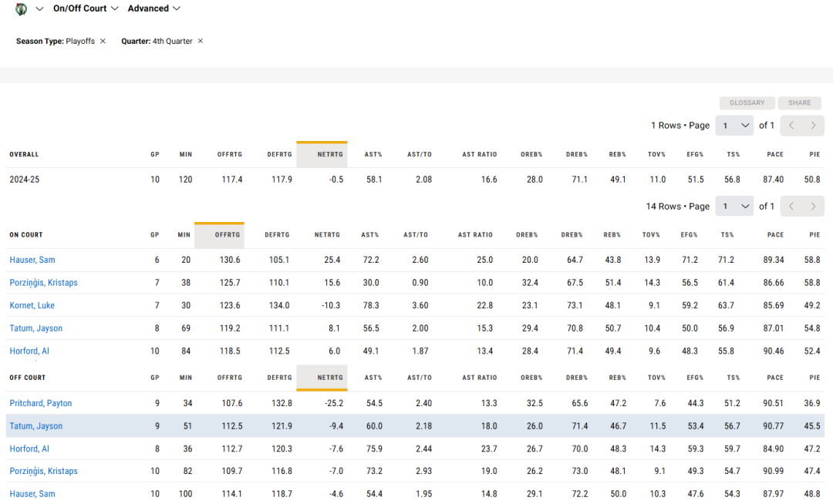
Task: Open Kornet, Luke player link
Action: tap(32, 305)
